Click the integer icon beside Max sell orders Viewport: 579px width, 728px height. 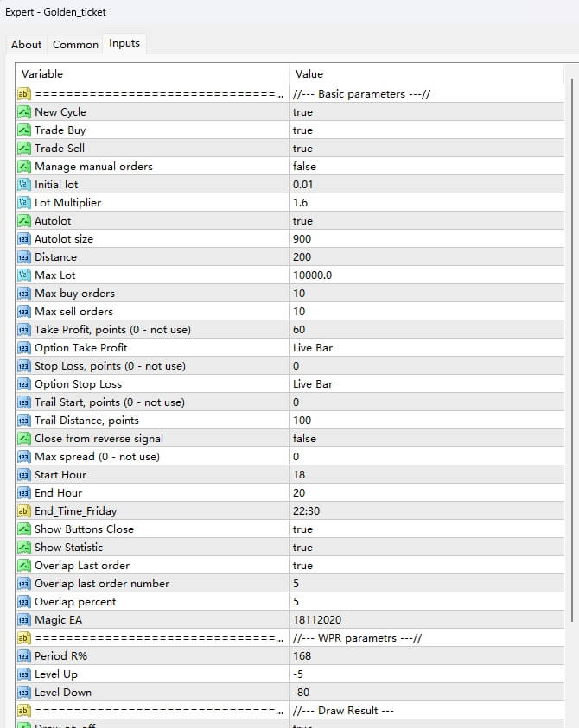point(23,311)
